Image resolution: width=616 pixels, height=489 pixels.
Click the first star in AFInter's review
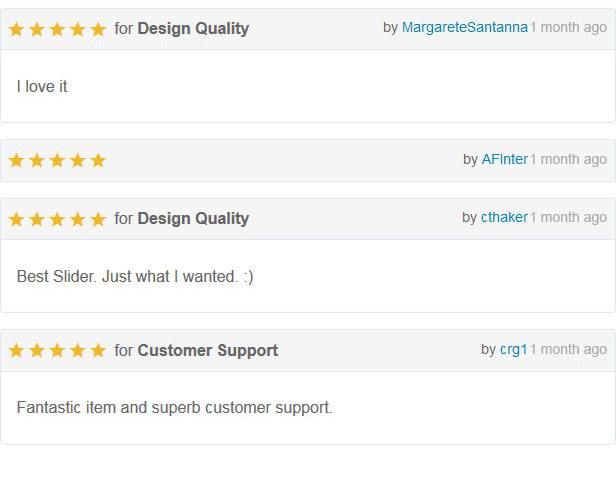pos(17,160)
